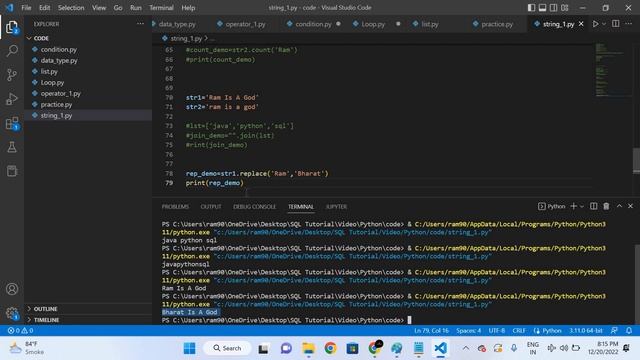640x360 pixels.
Task: Open the Problems panel tab
Action: (x=175, y=207)
